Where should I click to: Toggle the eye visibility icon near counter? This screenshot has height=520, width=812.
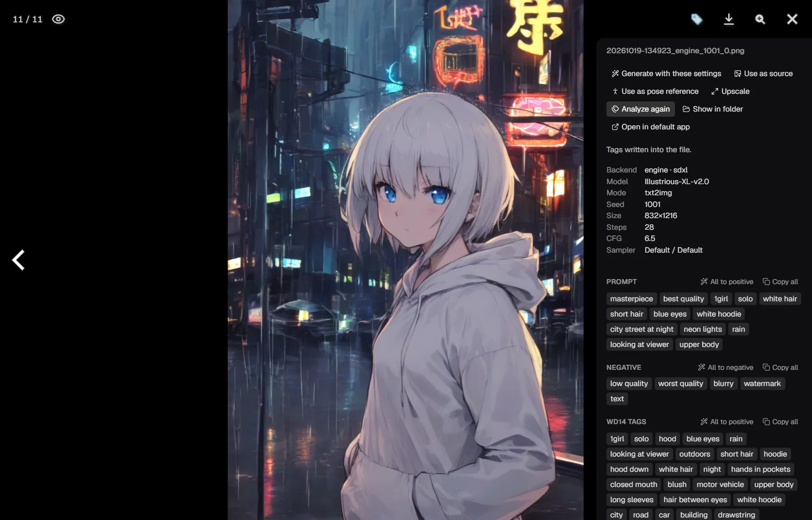click(58, 19)
